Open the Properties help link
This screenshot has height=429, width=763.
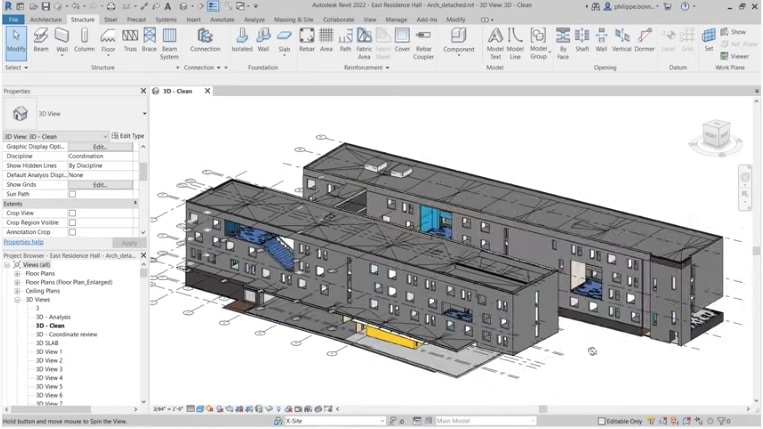coord(23,242)
